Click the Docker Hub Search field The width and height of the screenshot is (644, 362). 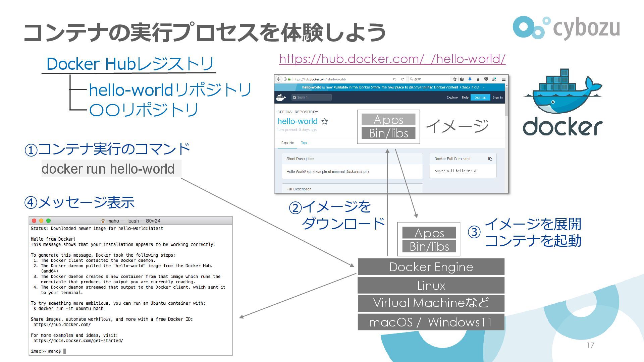(312, 98)
